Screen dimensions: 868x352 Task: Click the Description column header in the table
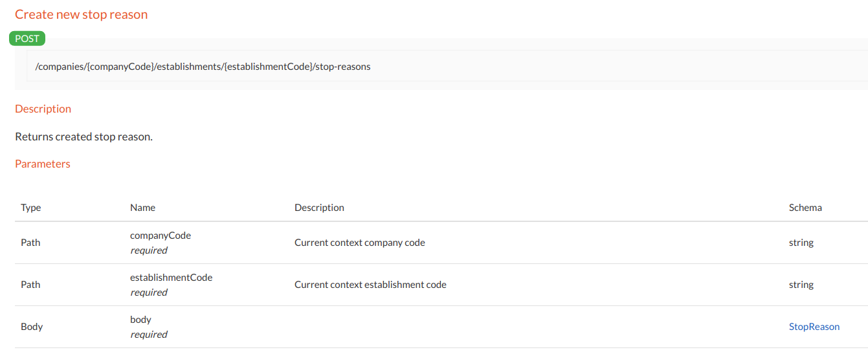point(319,208)
